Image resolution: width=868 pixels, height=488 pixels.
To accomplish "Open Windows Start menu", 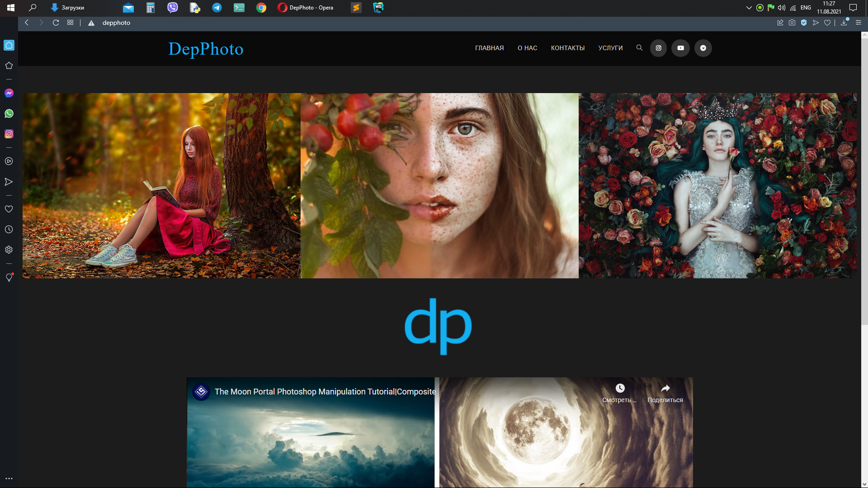I will pyautogui.click(x=11, y=8).
